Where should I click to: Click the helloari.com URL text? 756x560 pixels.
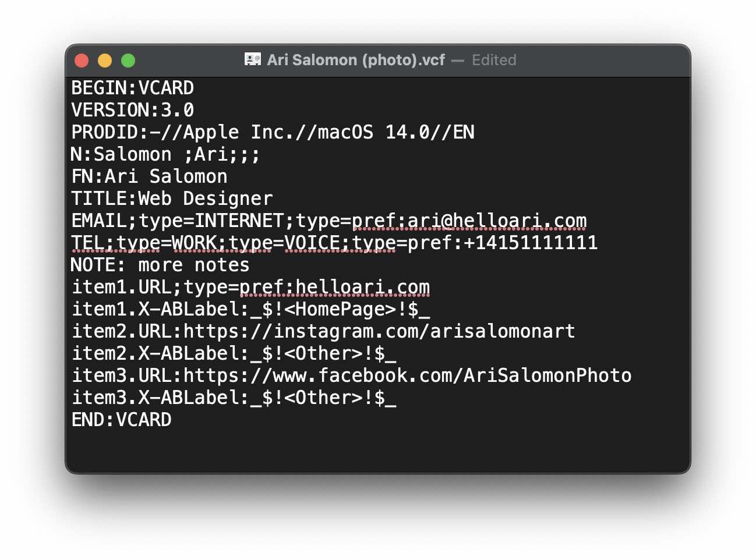tap(362, 287)
